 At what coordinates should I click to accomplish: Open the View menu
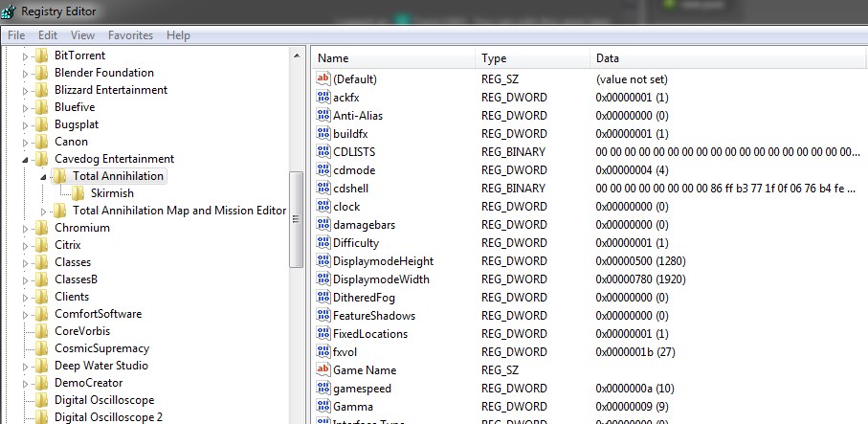coord(82,34)
